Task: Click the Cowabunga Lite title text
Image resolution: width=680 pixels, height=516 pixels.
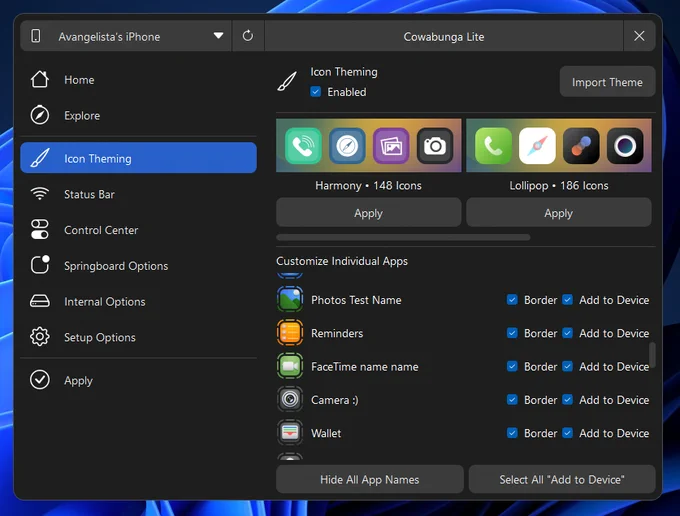Action: coord(444,37)
